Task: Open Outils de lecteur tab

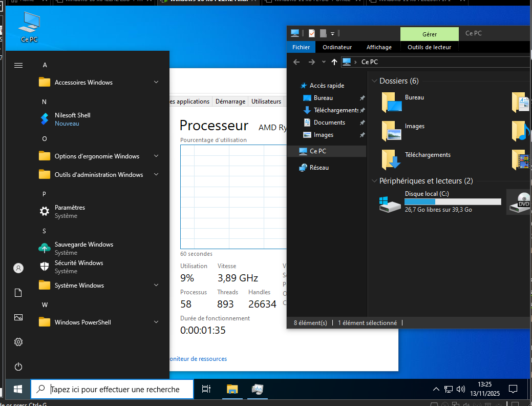Action: 429,47
